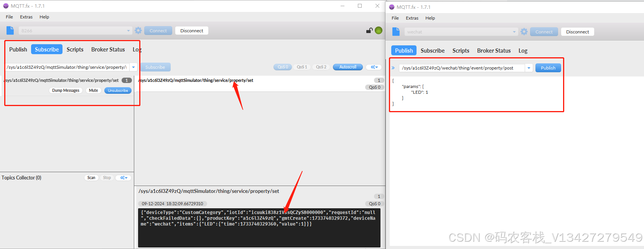Image resolution: width=644 pixels, height=249 pixels.
Task: Select Publish tab in right window
Action: coord(404,51)
